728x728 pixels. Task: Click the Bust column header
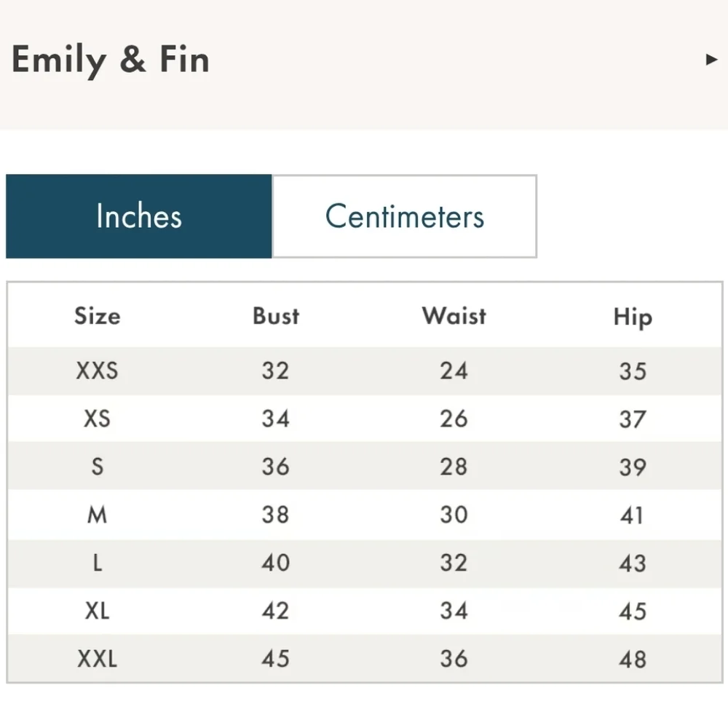tap(275, 316)
